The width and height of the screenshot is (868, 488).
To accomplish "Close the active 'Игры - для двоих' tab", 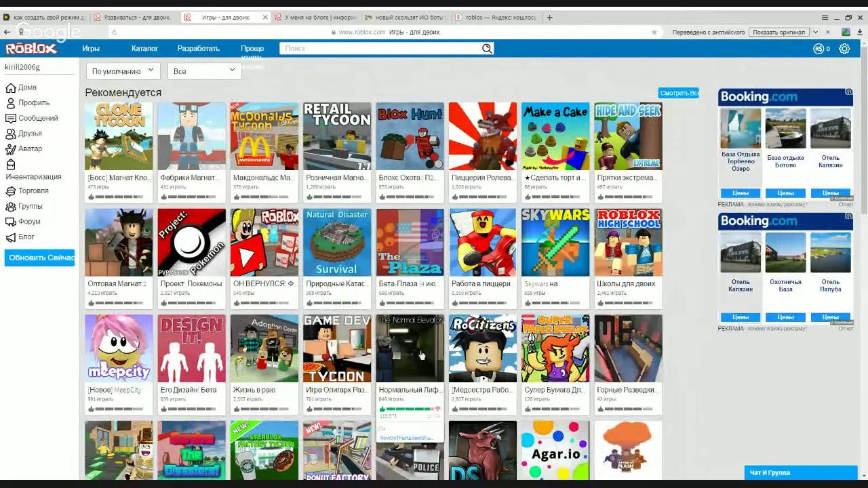I will click(265, 18).
